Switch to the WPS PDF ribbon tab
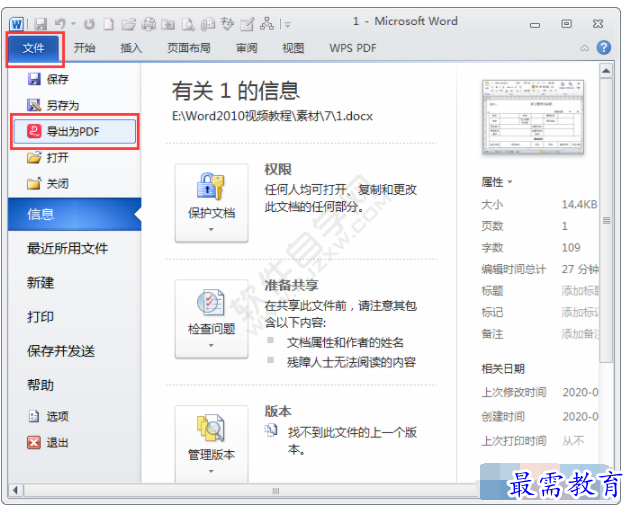The width and height of the screenshot is (631, 516). tap(353, 48)
